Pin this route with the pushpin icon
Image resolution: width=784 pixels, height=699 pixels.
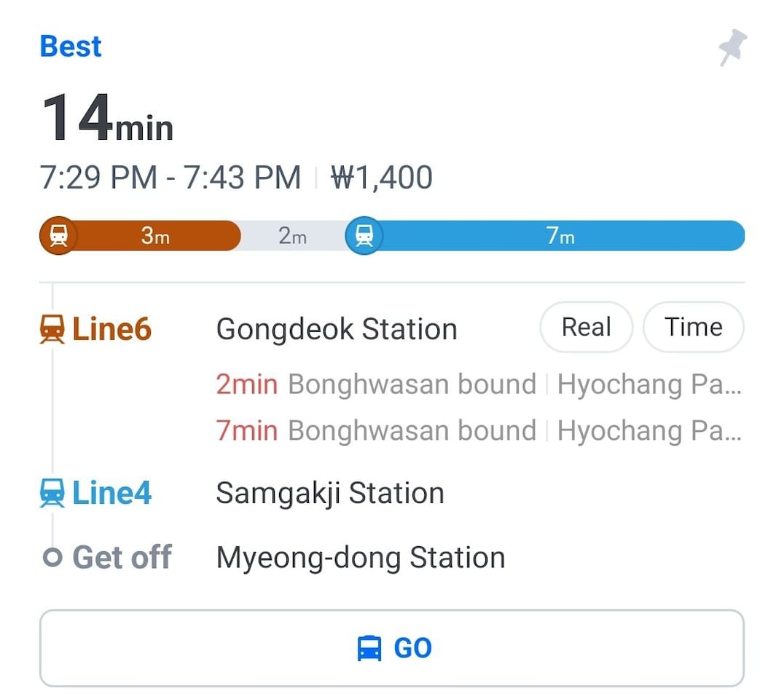pos(732,47)
